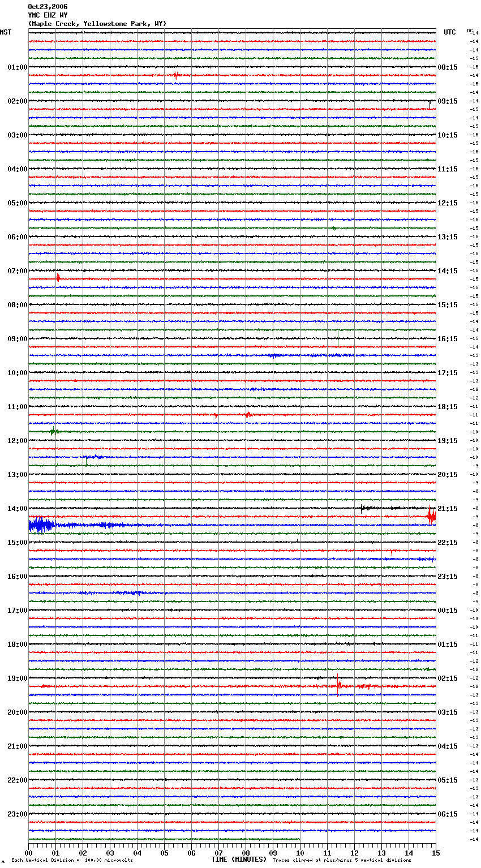
Task: Select the 21:15 UTC time label
Action: [448, 509]
